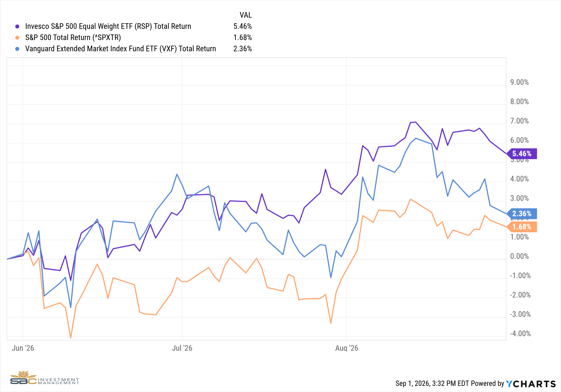
Task: Click the 9.00% y-axis label
Action: pos(519,82)
